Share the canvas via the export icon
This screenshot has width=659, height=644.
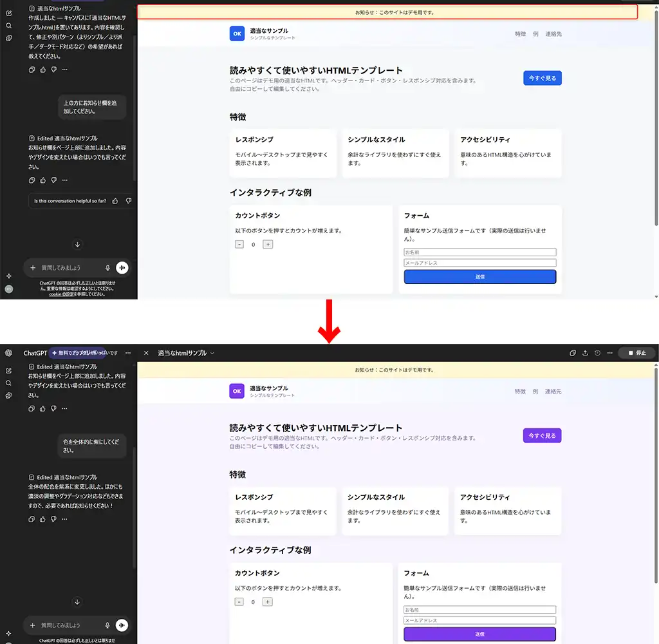585,353
